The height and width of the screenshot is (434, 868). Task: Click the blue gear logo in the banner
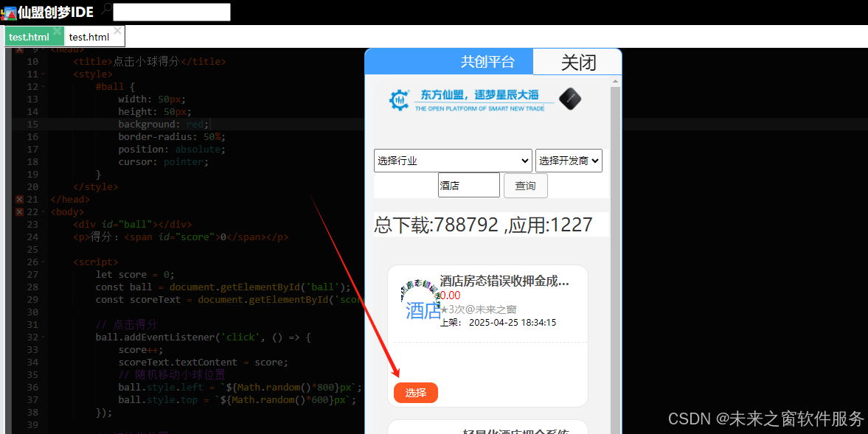[x=399, y=100]
